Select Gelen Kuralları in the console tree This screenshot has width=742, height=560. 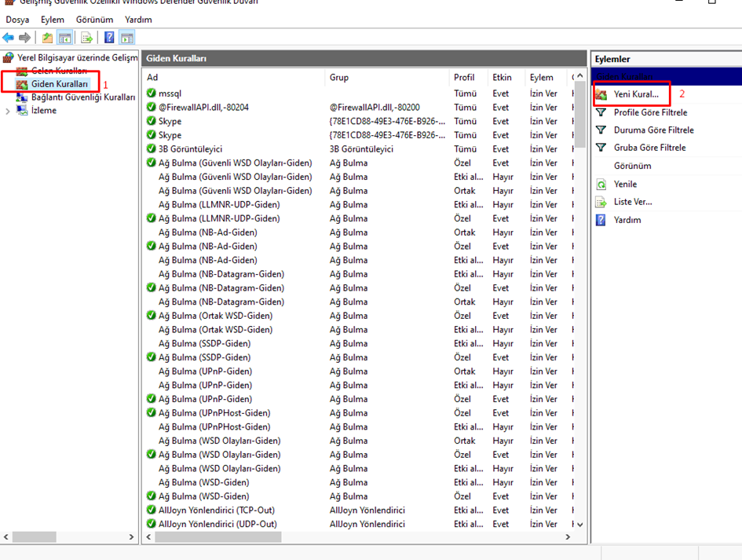coord(59,71)
